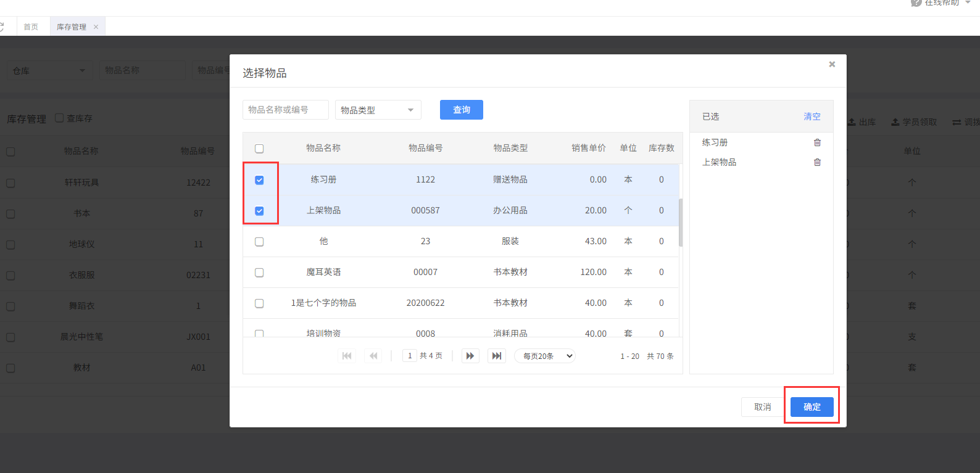
Task: Click the 库存数 column header
Action: point(662,148)
